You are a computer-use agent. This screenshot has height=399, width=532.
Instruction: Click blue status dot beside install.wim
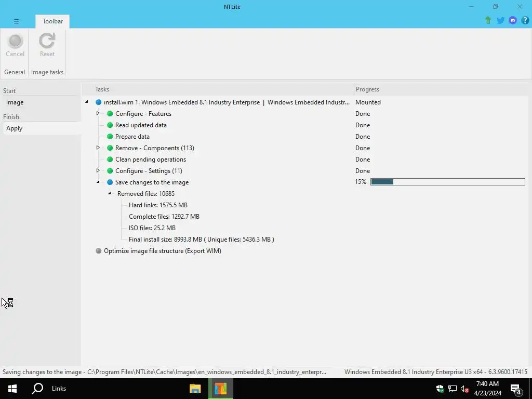98,102
